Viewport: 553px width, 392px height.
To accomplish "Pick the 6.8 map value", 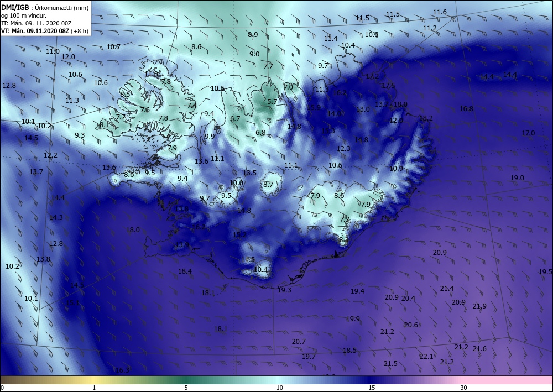I will click(260, 132).
